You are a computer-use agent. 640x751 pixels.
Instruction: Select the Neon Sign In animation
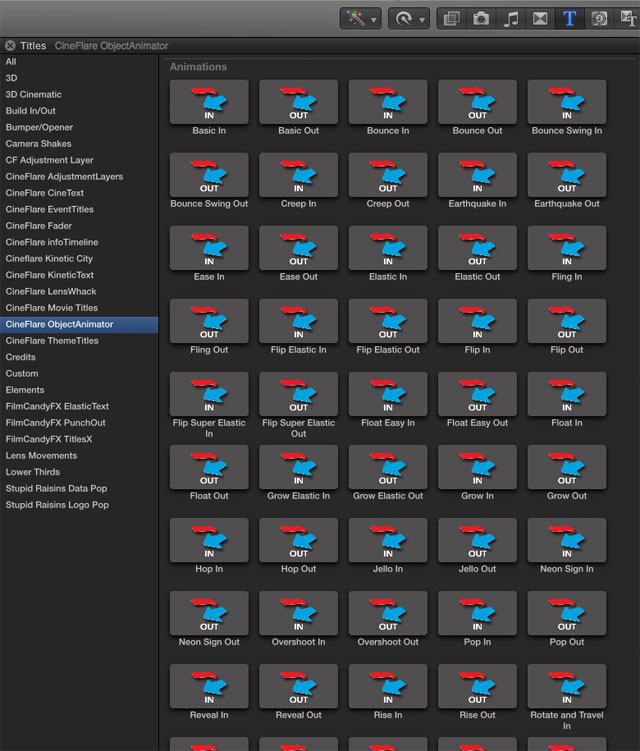pos(567,540)
